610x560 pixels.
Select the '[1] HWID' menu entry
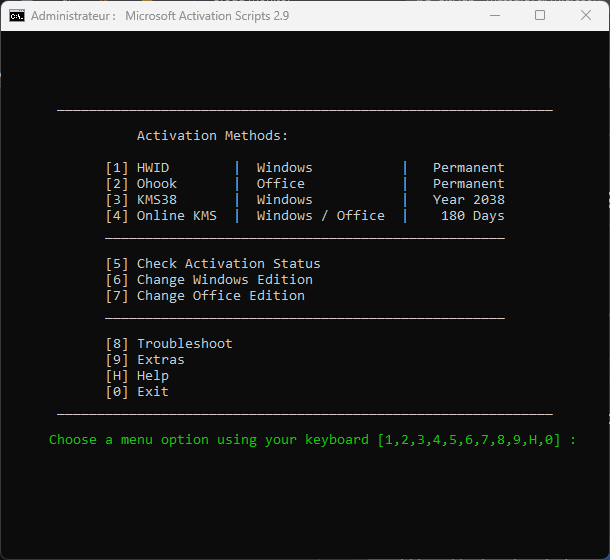(x=137, y=168)
